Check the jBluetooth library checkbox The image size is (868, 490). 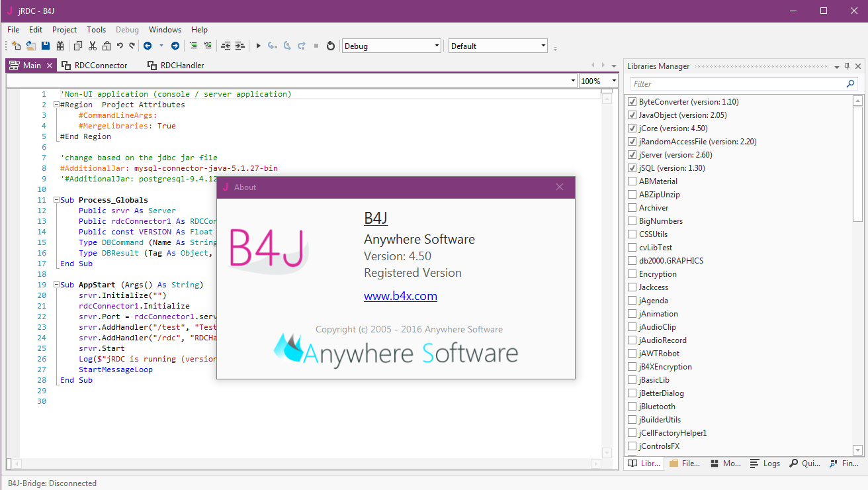click(632, 407)
